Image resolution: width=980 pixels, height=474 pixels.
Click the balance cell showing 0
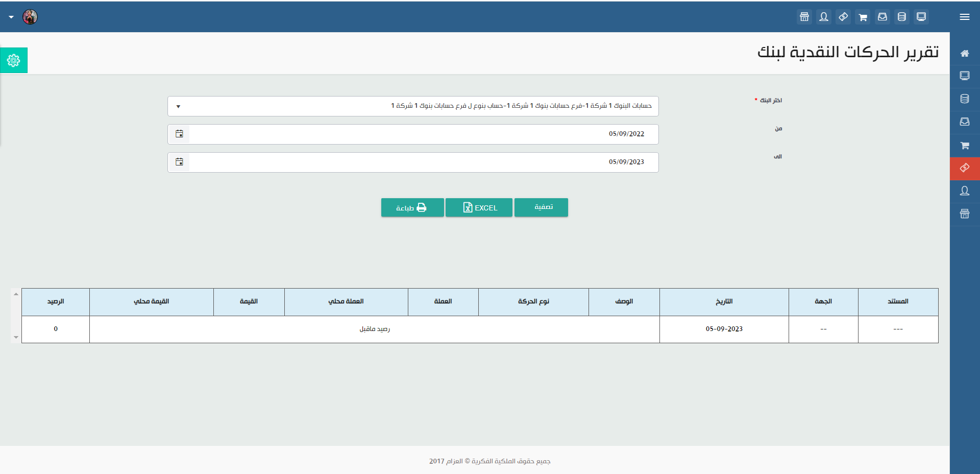(x=56, y=329)
